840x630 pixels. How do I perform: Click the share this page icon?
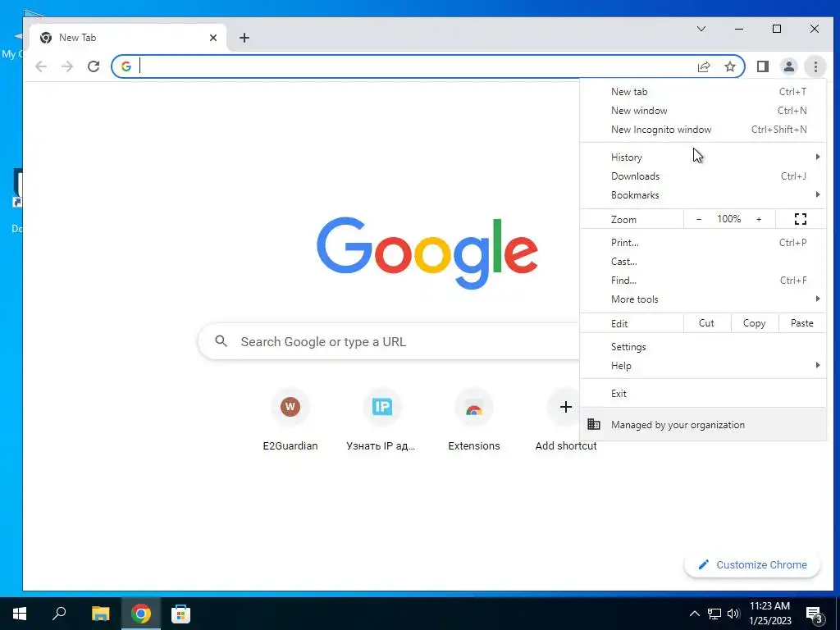(704, 66)
